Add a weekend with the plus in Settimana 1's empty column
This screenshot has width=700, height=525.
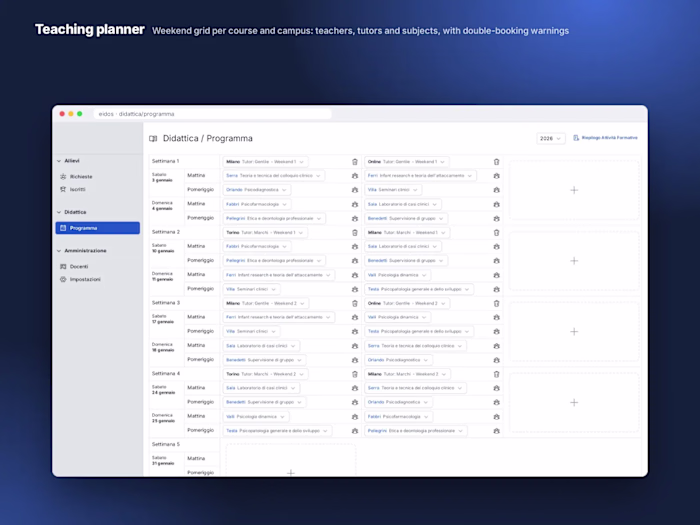(574, 190)
